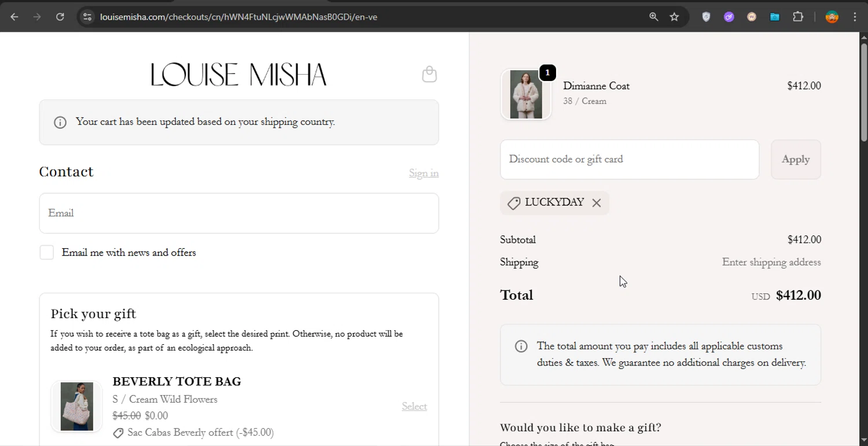
Task: Tick Email me with news and offers
Action: [47, 252]
